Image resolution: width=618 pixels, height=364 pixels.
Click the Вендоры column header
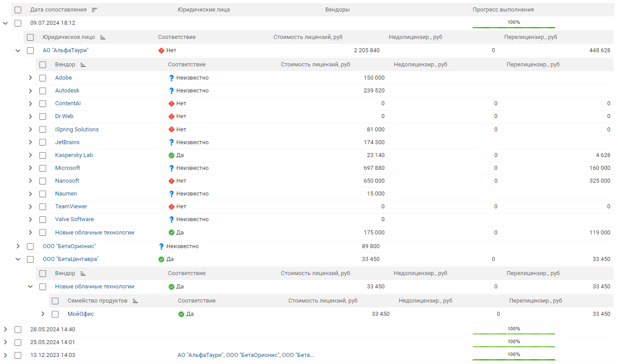point(337,9)
